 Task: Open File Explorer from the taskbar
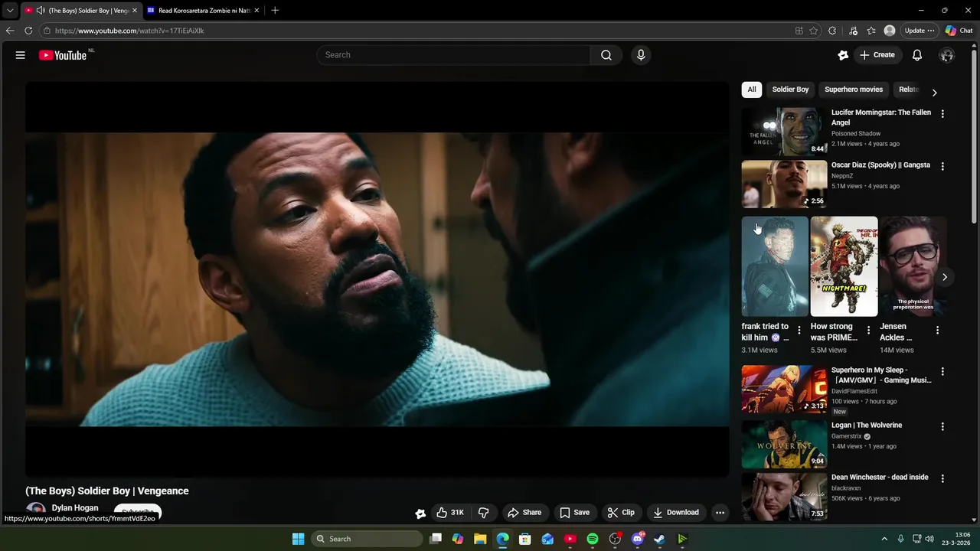coord(480,539)
